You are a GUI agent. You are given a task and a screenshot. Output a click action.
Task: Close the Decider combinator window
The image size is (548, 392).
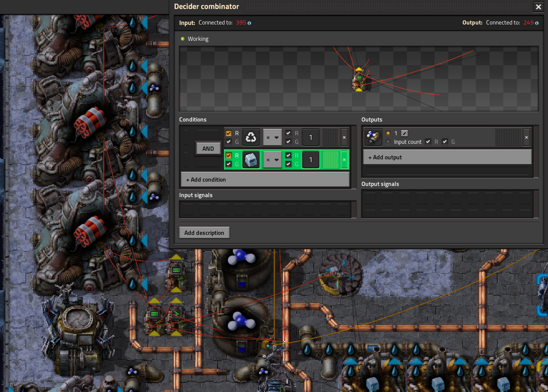538,7
